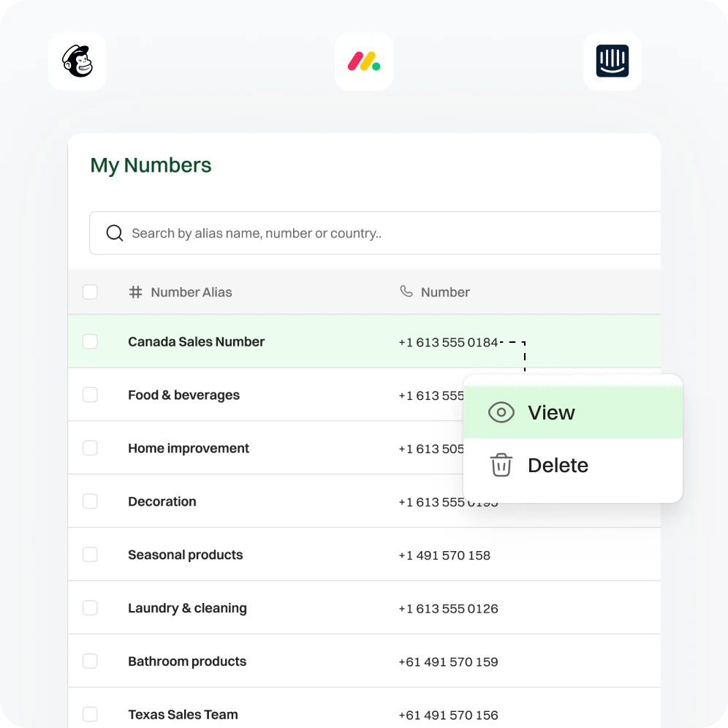Enable the Seasonal products row checkbox
The height and width of the screenshot is (728, 728).
pos(90,555)
